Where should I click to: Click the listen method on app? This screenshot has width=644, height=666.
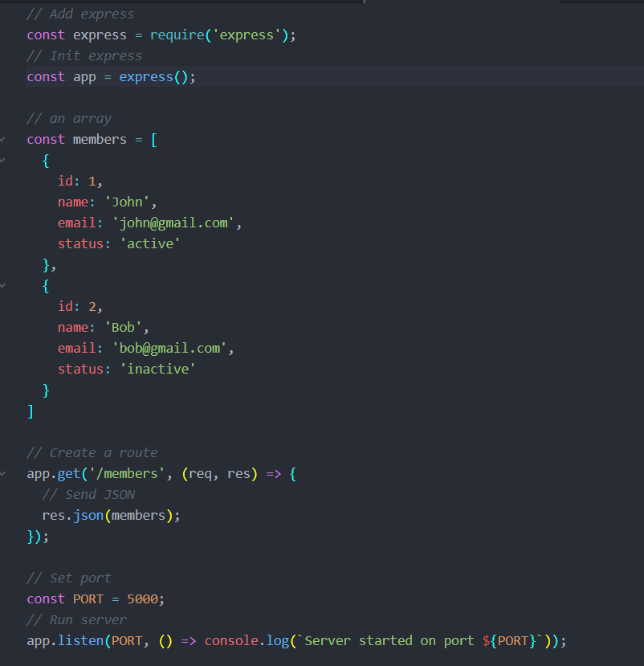coord(84,641)
